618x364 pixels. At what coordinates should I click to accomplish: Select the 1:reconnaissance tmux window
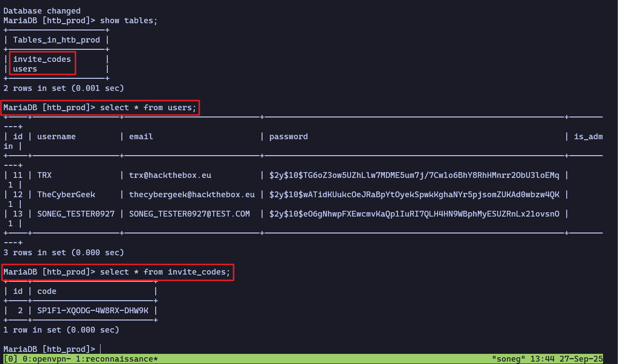[117, 359]
